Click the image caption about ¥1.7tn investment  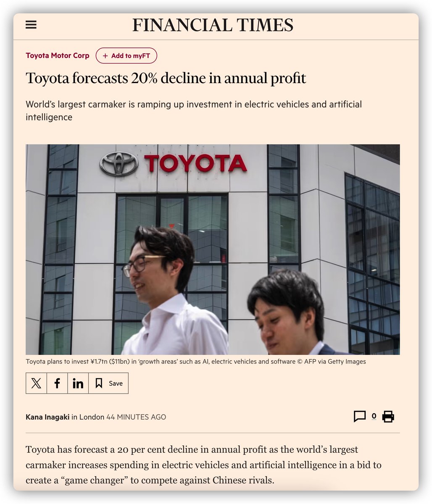(196, 361)
